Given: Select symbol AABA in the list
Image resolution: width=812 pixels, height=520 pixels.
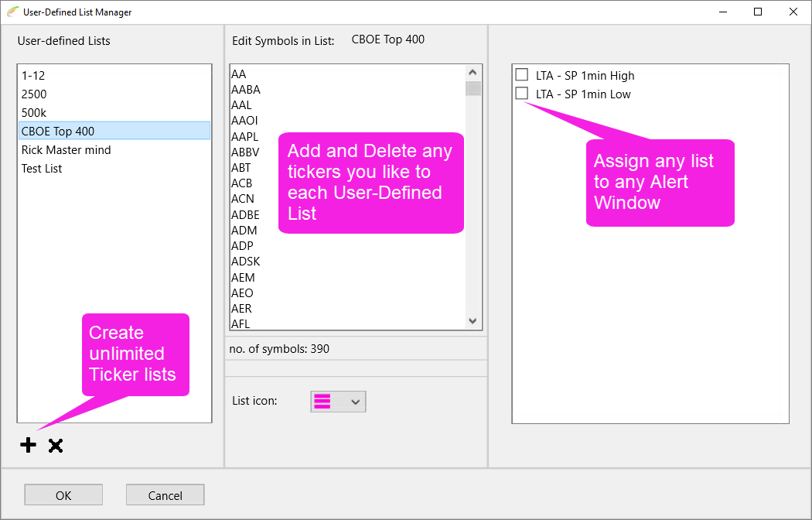Looking at the screenshot, I should coord(348,90).
